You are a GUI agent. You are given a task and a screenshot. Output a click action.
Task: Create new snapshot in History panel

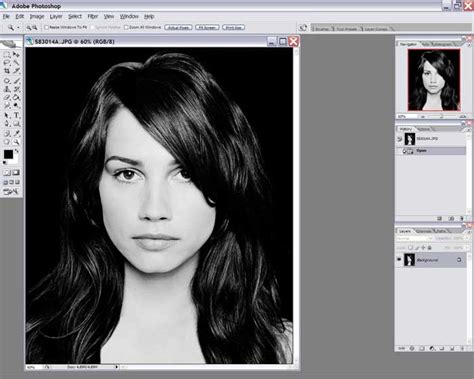pos(451,219)
